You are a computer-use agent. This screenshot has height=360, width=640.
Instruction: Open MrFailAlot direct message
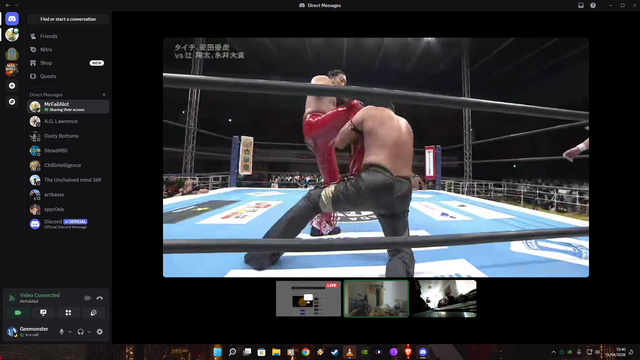point(68,107)
